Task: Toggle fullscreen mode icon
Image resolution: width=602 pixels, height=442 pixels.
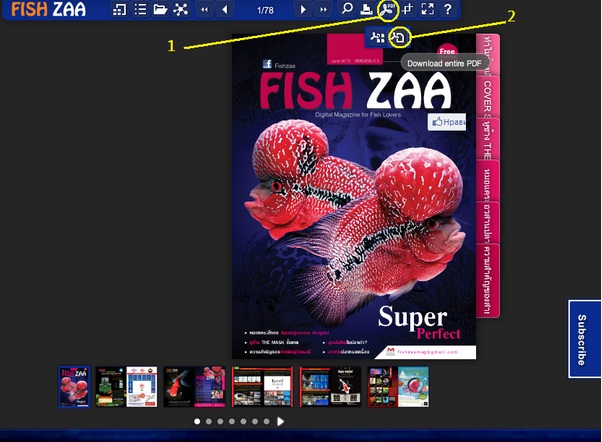Action: [428, 10]
